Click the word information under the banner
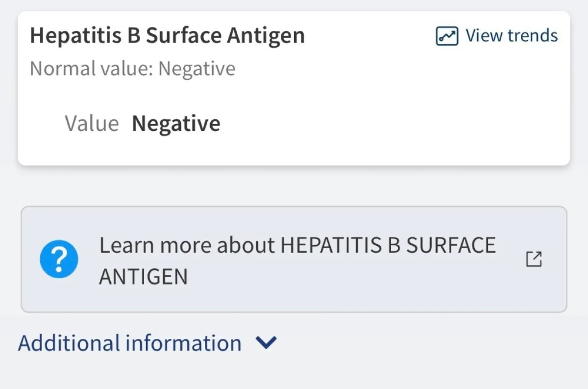 [x=183, y=343]
